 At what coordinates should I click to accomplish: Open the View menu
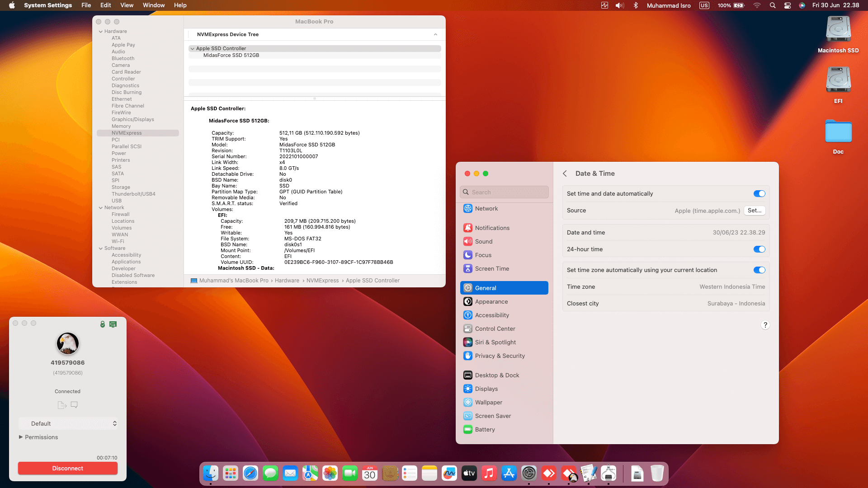click(x=127, y=5)
